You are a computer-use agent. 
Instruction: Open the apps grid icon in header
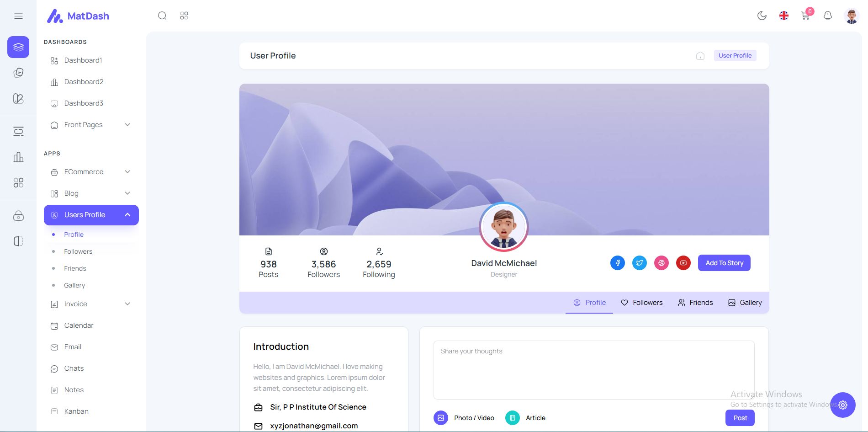click(x=184, y=16)
